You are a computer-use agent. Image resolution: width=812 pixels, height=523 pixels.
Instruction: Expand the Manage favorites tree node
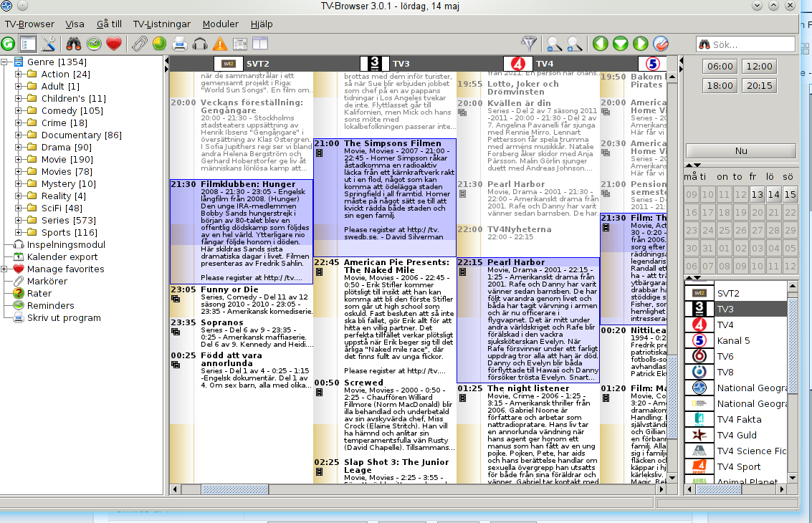point(4,269)
